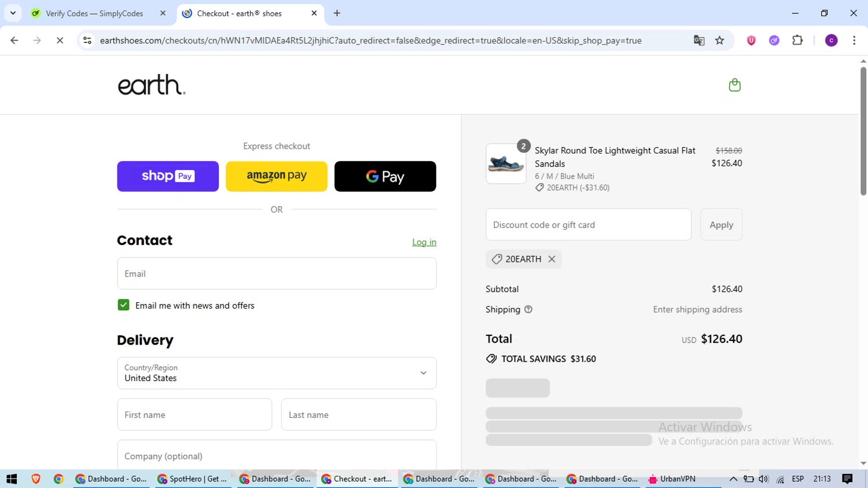Open the battery power tray icon
The image size is (868, 488).
(x=748, y=479)
